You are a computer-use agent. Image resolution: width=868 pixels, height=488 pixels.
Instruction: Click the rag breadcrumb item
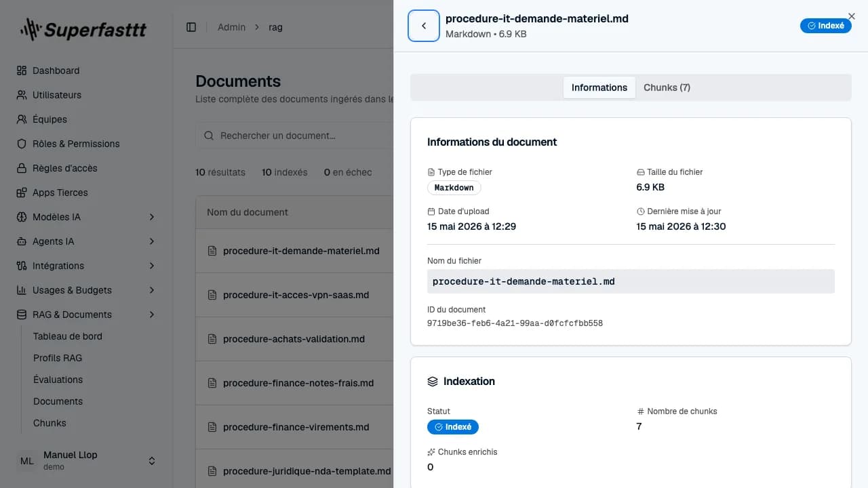275,27
